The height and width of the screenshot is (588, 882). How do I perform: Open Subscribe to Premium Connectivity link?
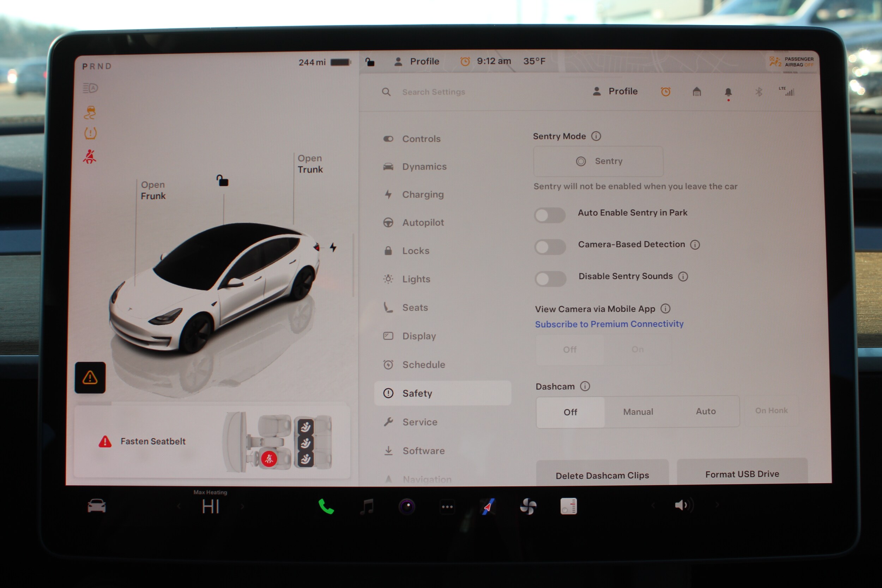pos(609,324)
